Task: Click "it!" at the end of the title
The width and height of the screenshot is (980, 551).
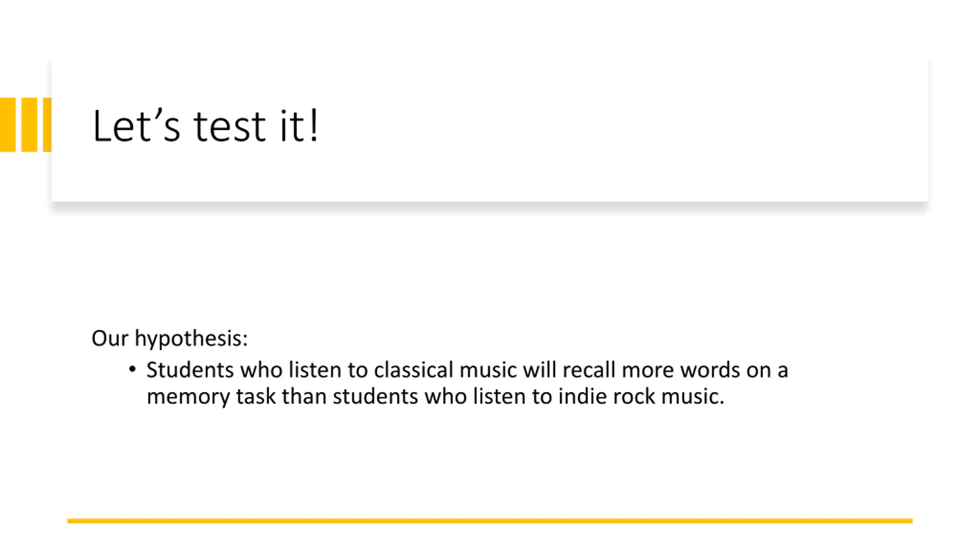Action: 299,126
